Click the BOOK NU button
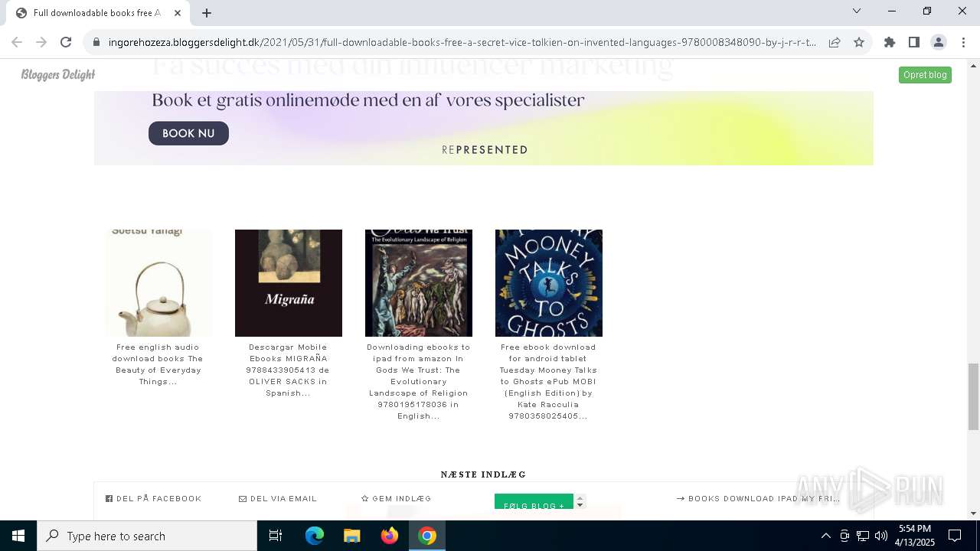The image size is (980, 551). tap(188, 133)
